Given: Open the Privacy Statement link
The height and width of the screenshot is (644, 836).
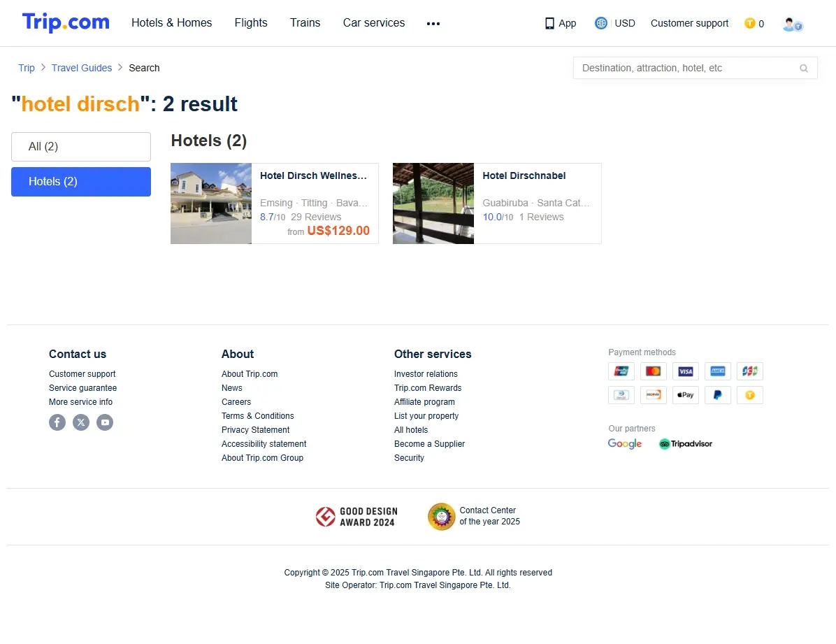Looking at the screenshot, I should point(255,429).
